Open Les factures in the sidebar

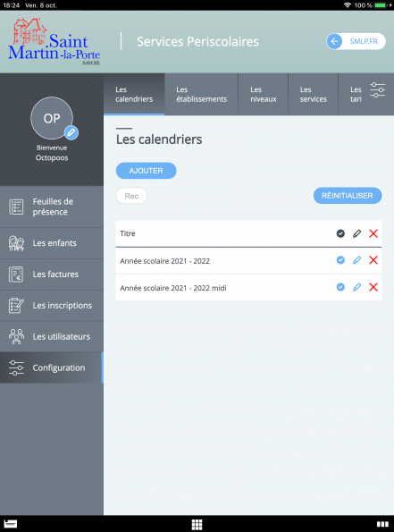[52, 274]
